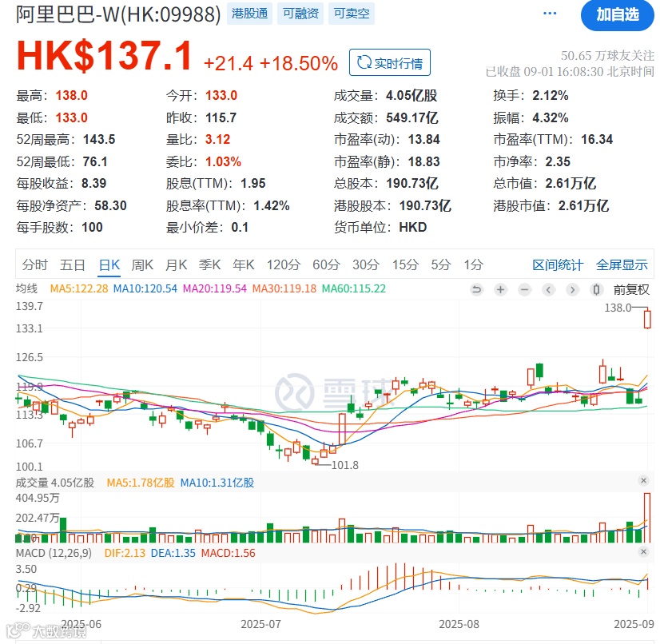660x644 pixels.
Task: Click the 量比 3.12 value
Action: click(217, 139)
